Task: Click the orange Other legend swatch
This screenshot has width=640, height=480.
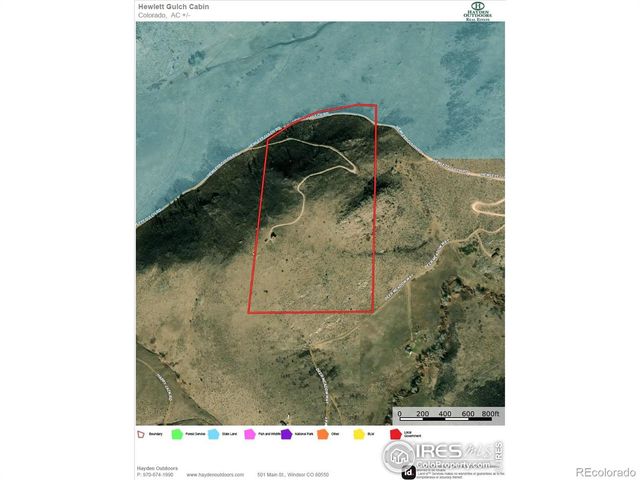Action: pyautogui.click(x=323, y=434)
